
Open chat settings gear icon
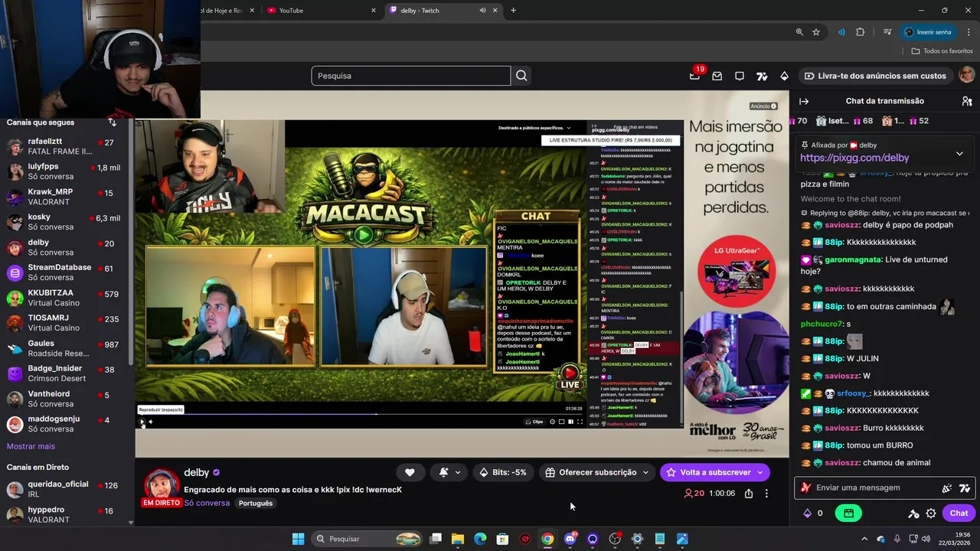[x=931, y=514]
